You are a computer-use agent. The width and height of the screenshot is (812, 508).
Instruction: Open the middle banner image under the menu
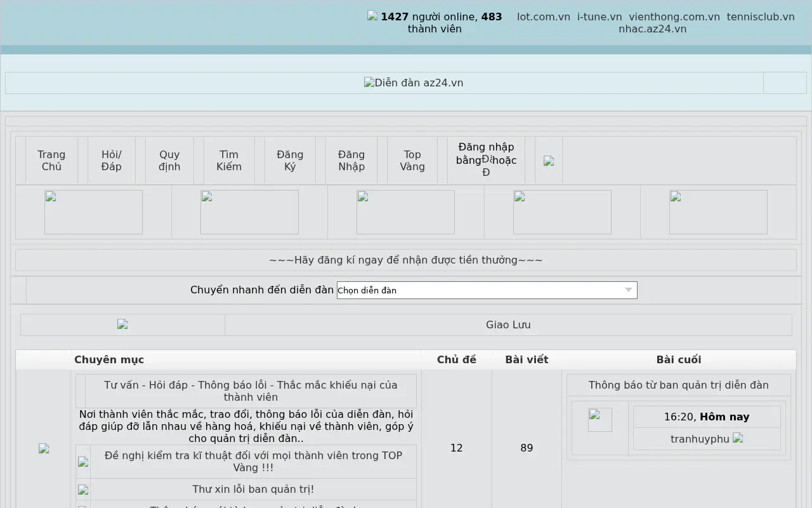coord(405,212)
